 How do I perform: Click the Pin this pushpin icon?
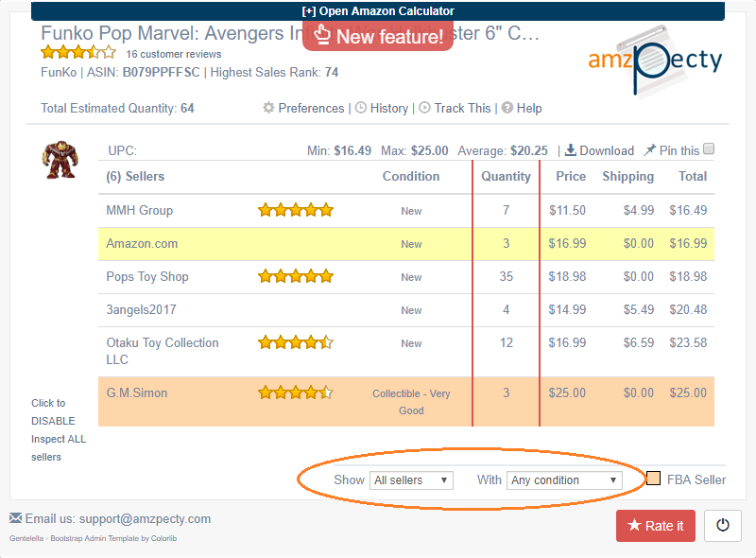tap(649, 150)
